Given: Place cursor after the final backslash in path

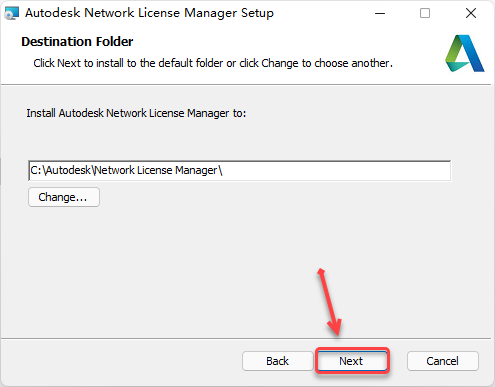Looking at the screenshot, I should [223, 171].
